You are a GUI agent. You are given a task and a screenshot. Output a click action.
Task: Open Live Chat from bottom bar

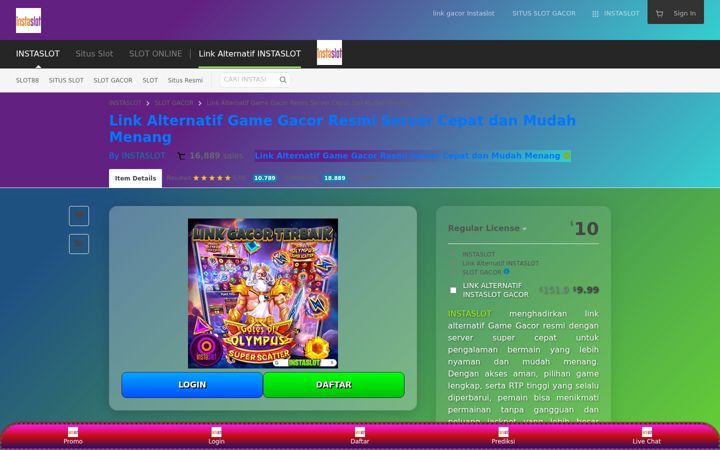pos(647,436)
